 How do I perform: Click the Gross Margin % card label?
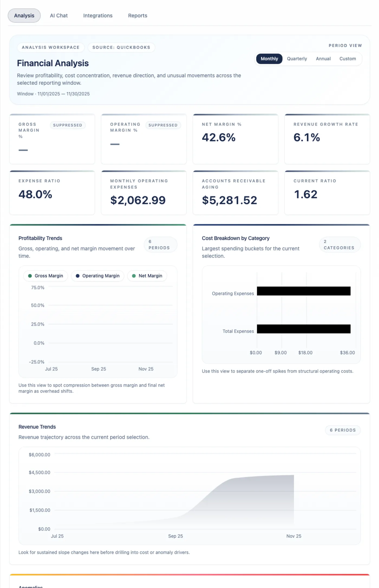pos(29,130)
